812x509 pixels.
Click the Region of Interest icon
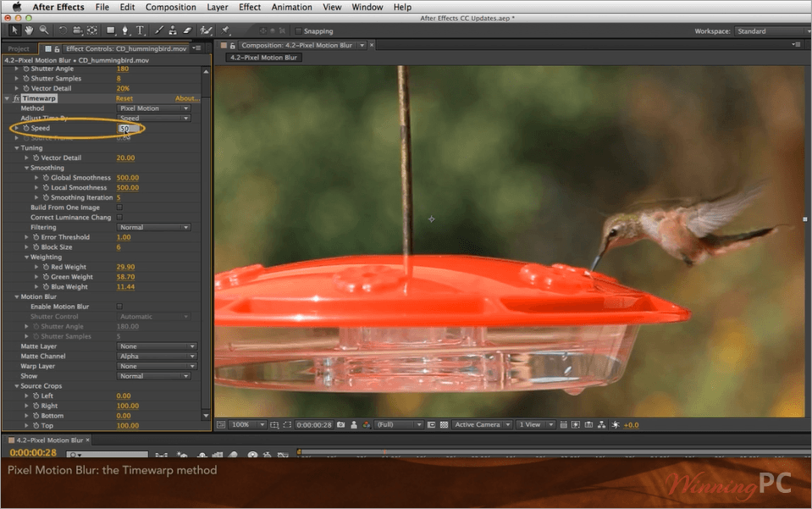point(431,424)
